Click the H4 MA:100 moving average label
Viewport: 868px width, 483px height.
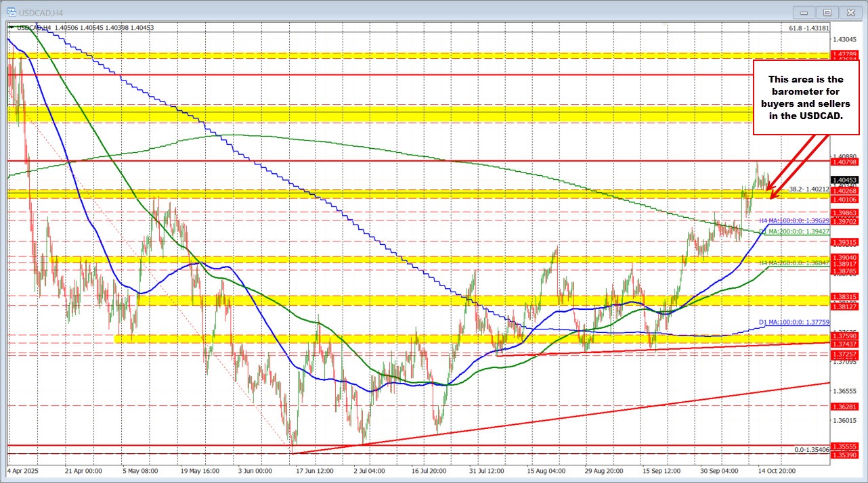794,221
